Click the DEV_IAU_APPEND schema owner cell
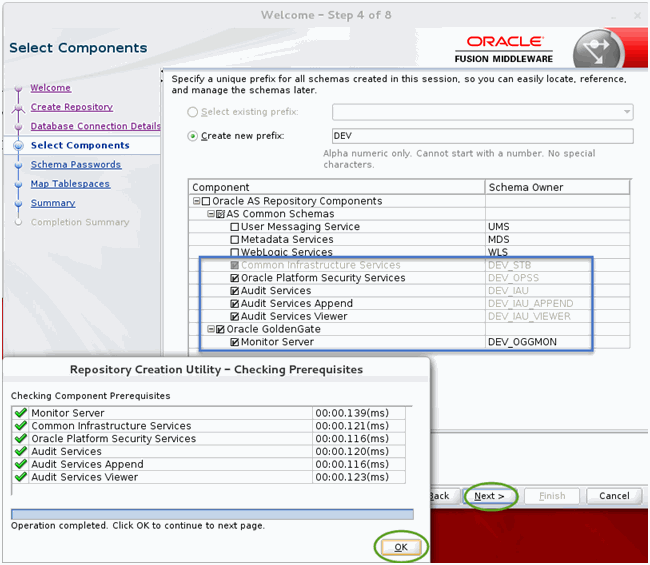The width and height of the screenshot is (650, 565). [x=558, y=303]
